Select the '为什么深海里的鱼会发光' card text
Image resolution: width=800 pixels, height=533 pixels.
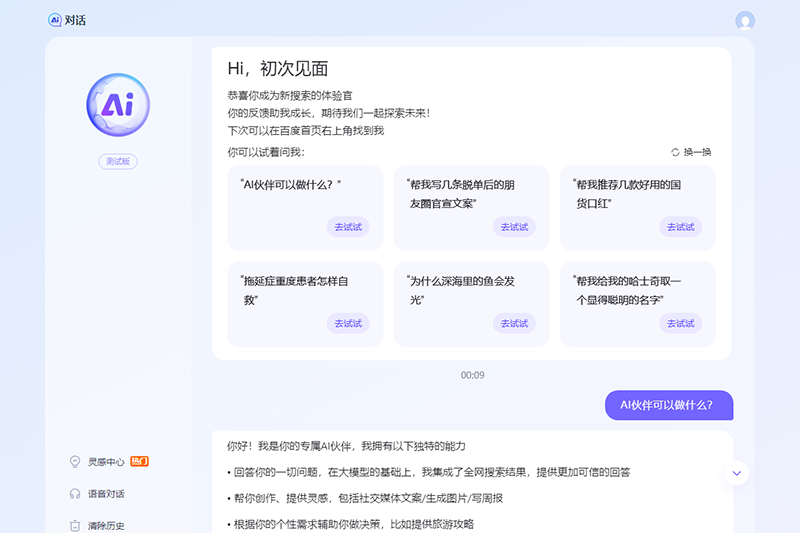pos(461,290)
